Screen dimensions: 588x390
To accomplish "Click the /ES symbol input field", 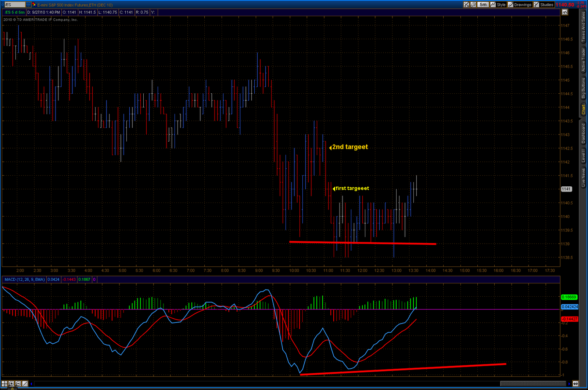I will (15, 5).
